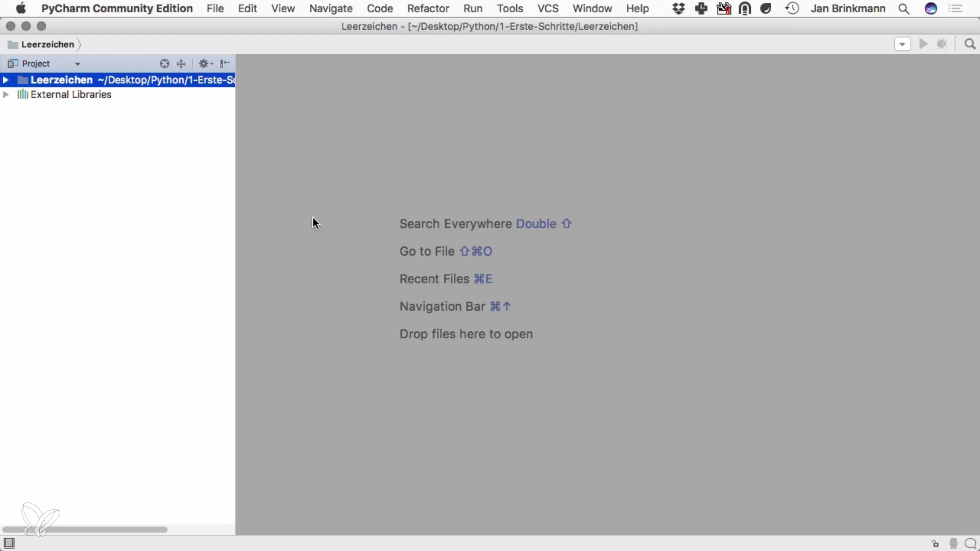
Task: Click the Debug bug icon
Action: point(942,44)
